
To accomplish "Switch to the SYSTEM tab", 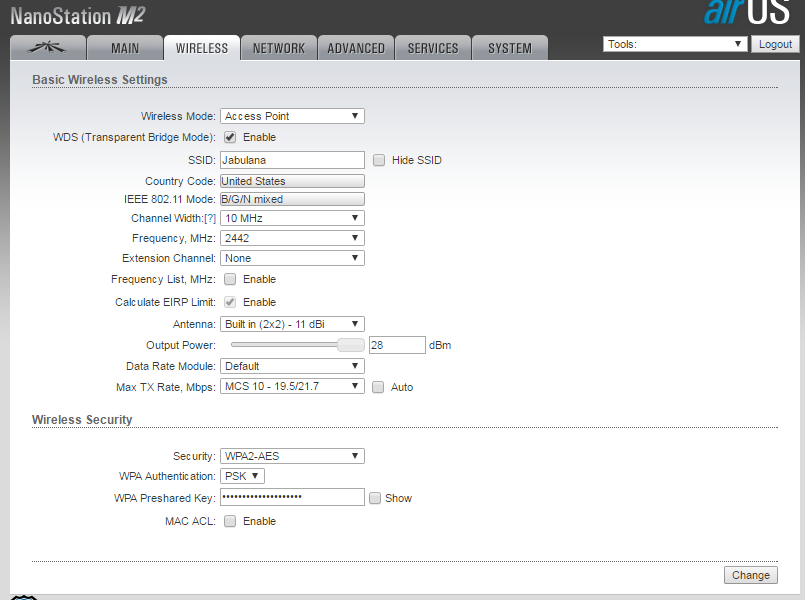I will 510,48.
